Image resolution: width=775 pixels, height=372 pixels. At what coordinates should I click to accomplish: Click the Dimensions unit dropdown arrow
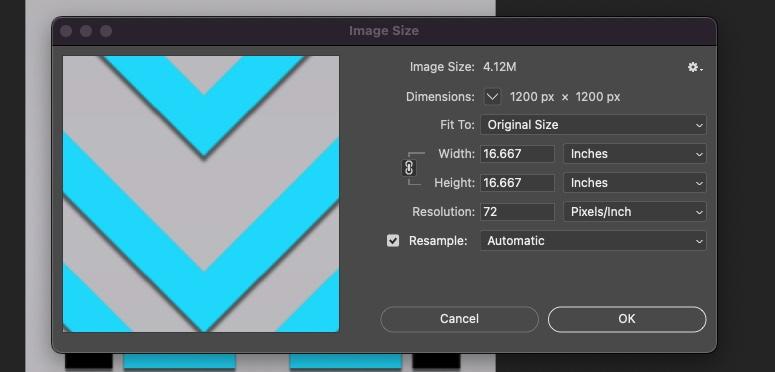[492, 97]
